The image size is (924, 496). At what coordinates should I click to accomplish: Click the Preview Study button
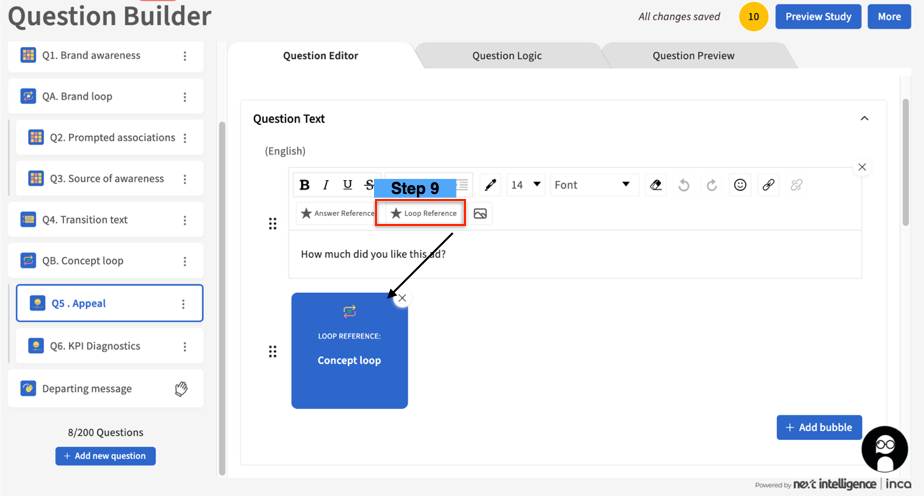pos(818,17)
